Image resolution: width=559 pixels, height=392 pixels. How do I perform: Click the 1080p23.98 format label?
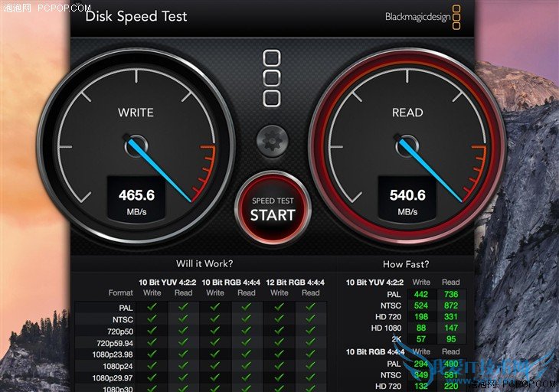(113, 355)
